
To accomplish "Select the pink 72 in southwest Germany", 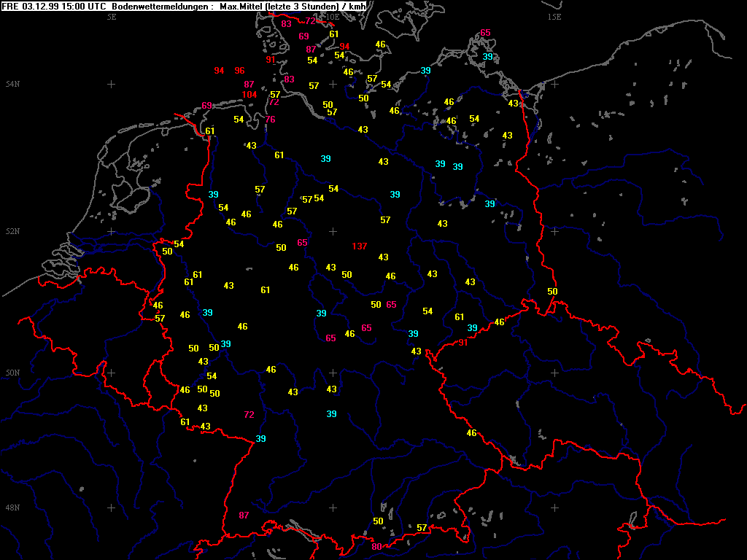I will point(249,415).
